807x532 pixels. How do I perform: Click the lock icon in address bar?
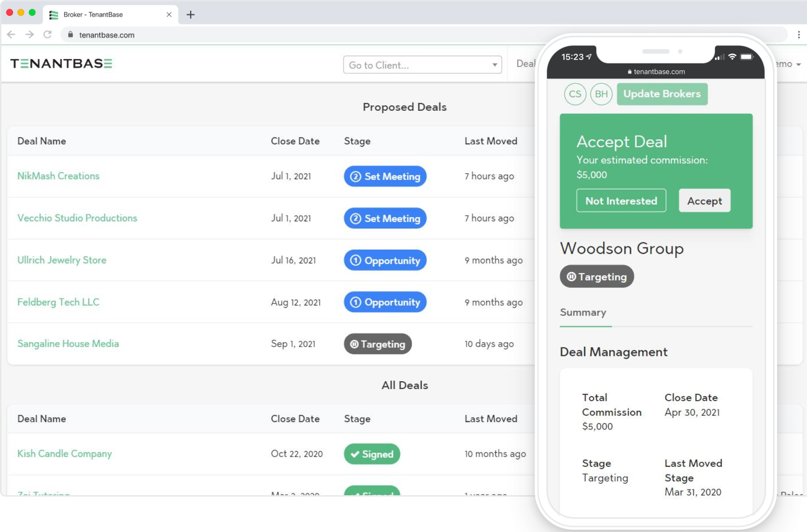click(70, 34)
